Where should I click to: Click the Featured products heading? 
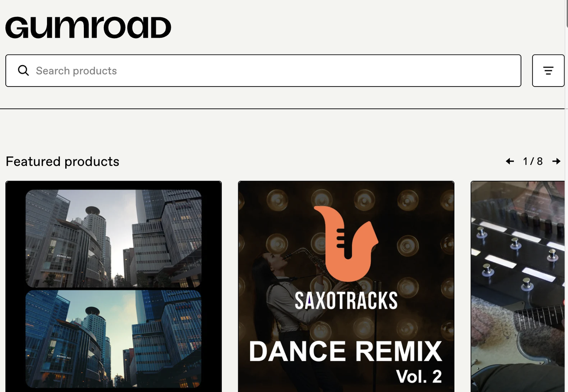click(x=63, y=162)
